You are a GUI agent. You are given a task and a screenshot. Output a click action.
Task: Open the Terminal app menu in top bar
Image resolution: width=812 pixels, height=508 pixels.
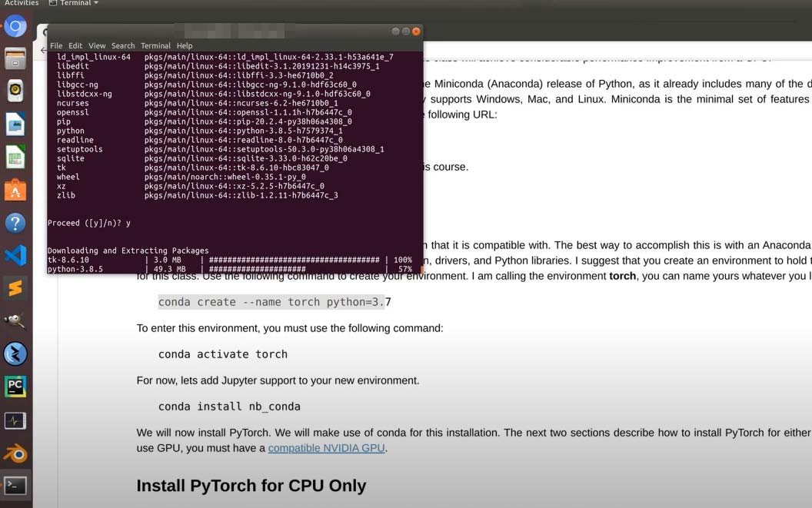coord(74,3)
